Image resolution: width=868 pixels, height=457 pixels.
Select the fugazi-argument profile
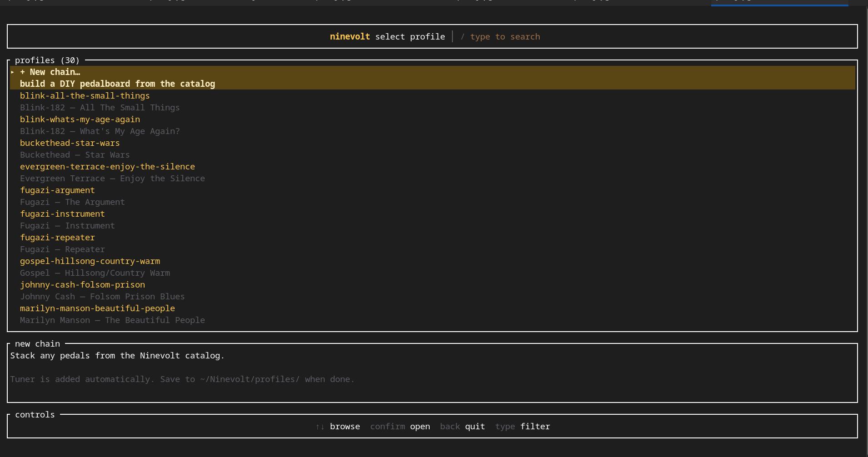(57, 190)
